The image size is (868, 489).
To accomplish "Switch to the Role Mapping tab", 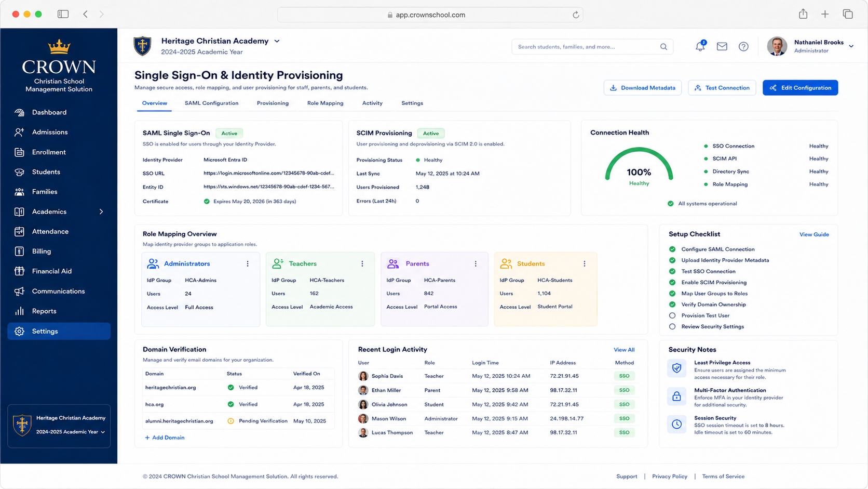I will [325, 103].
